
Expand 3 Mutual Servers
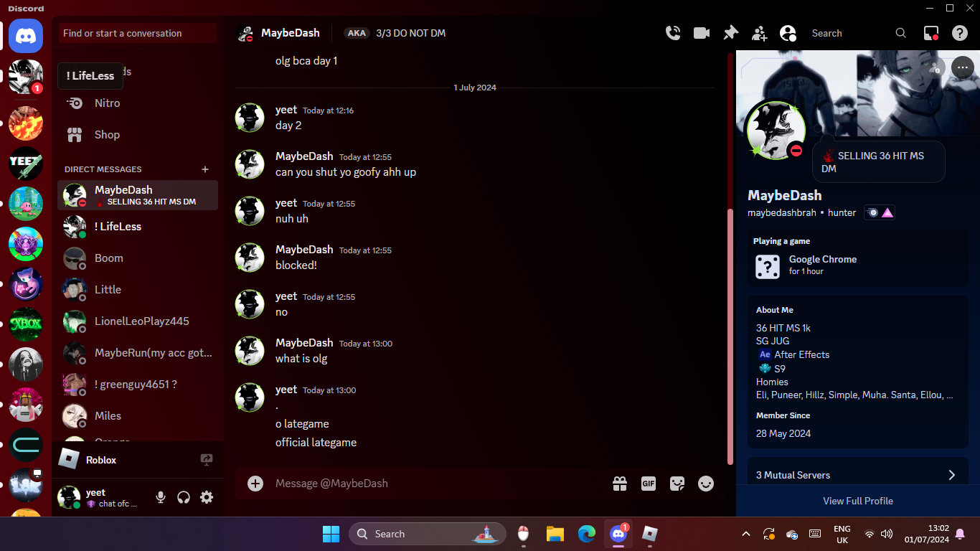click(858, 475)
